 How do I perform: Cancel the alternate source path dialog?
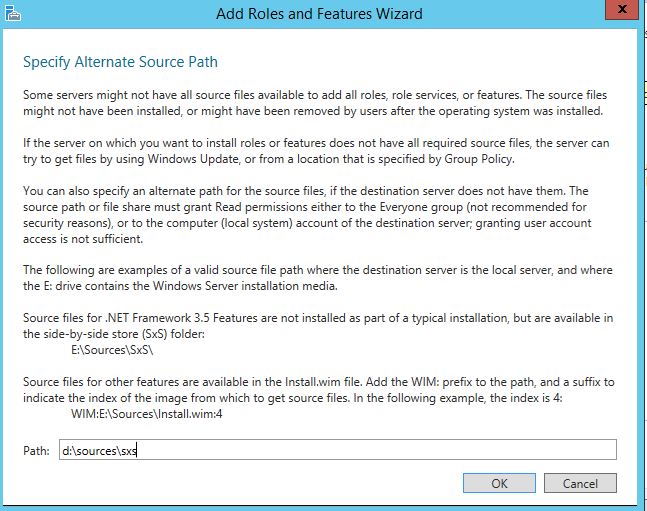tap(580, 483)
